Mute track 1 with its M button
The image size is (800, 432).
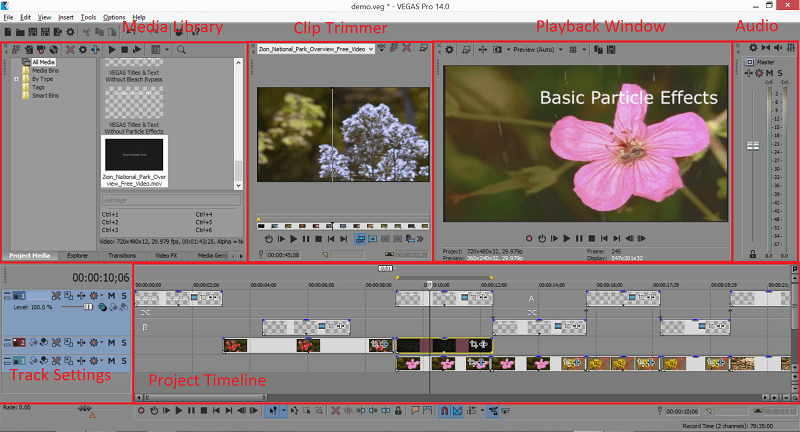(x=111, y=296)
